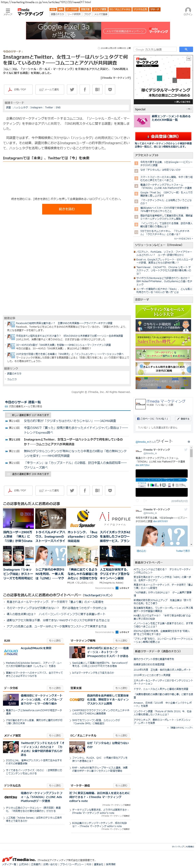
Task: Click the Twitter icon below the 連載一覧 list
Action: click(72, 490)
